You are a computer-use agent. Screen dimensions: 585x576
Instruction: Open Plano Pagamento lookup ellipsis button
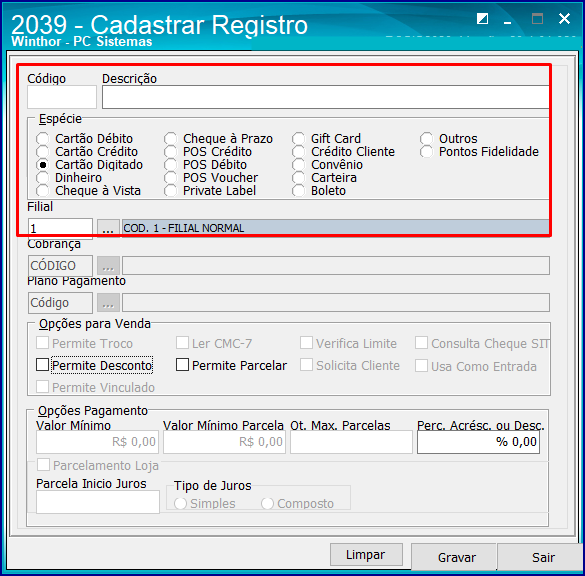pyautogui.click(x=108, y=303)
